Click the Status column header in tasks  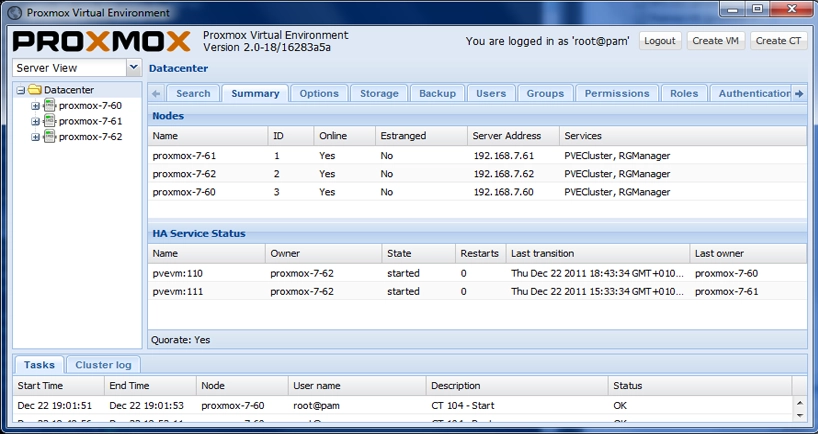[700, 386]
